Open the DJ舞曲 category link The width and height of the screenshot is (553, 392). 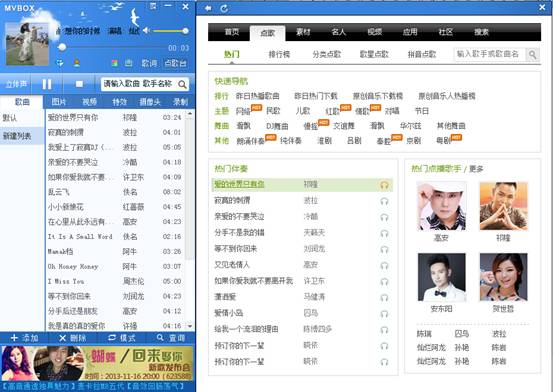point(277,126)
